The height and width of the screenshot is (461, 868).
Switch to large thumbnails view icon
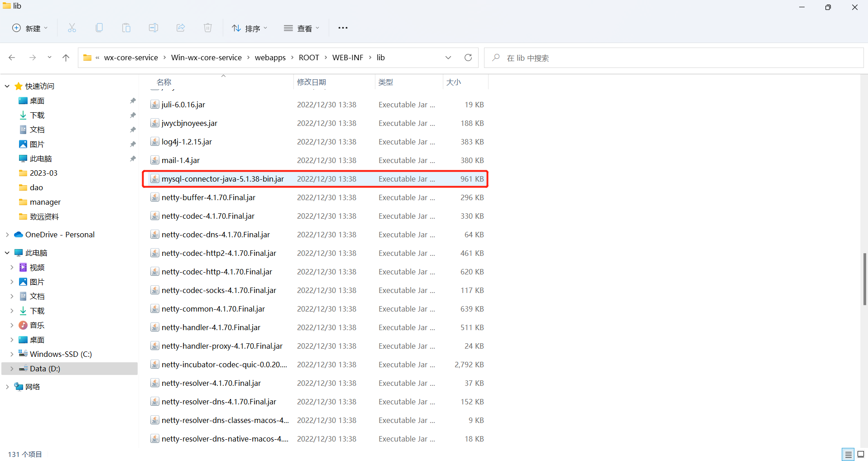(x=861, y=454)
